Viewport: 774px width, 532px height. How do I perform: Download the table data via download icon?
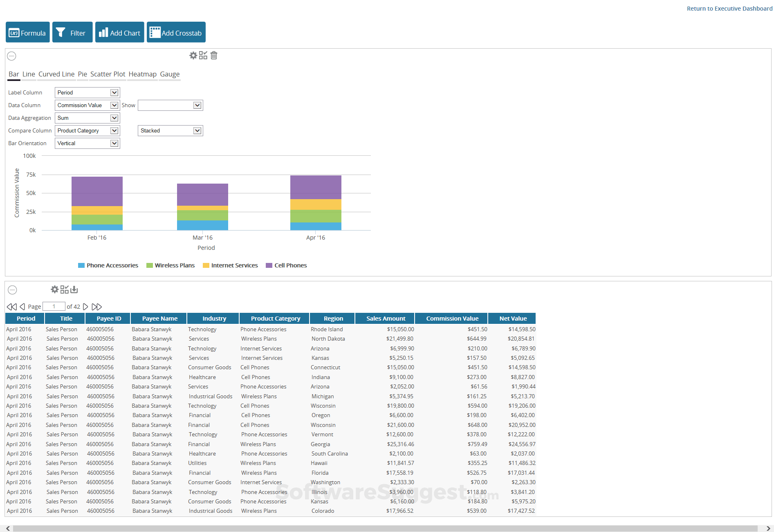click(x=74, y=290)
